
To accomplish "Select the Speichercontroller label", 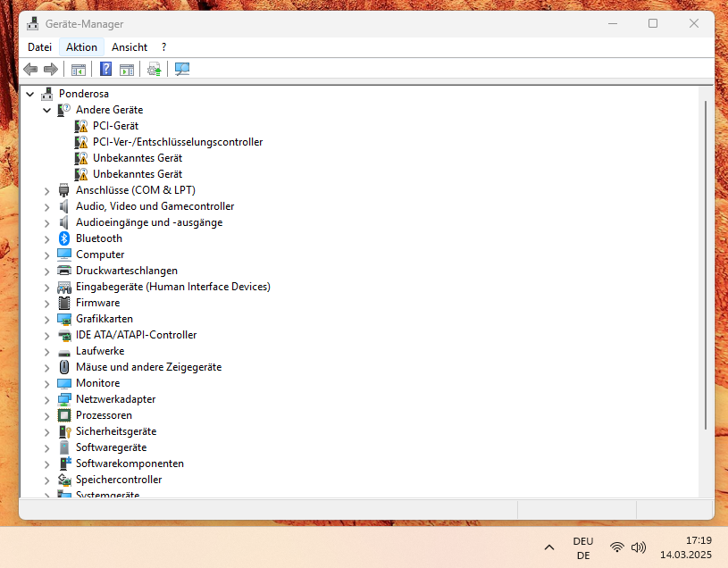I will pyautogui.click(x=119, y=480).
